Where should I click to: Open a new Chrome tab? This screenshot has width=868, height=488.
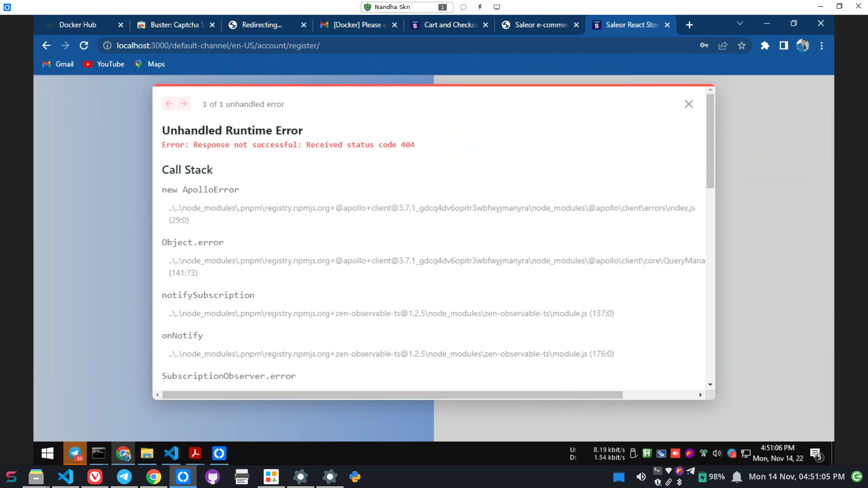click(689, 25)
